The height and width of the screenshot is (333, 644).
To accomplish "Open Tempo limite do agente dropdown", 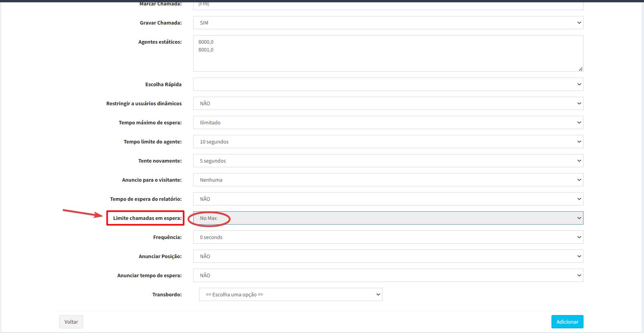I will [388, 142].
